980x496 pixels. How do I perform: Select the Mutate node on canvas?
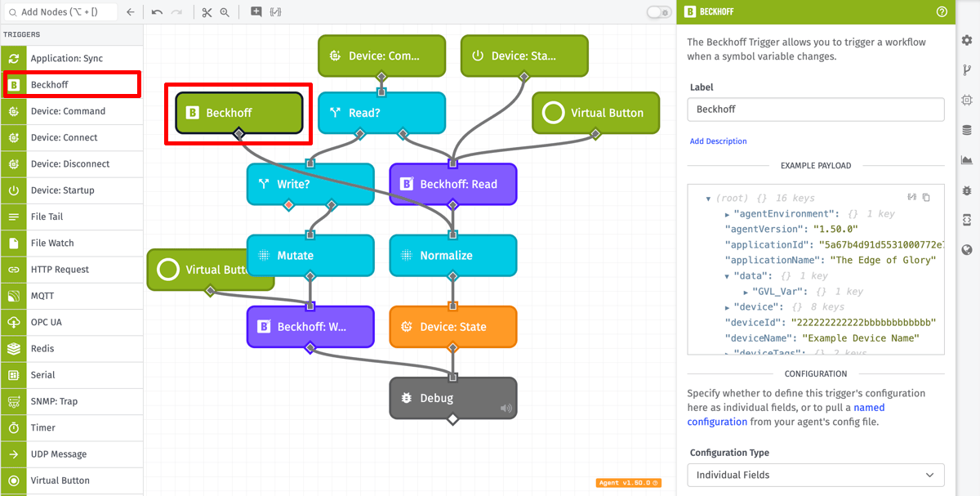(x=310, y=256)
